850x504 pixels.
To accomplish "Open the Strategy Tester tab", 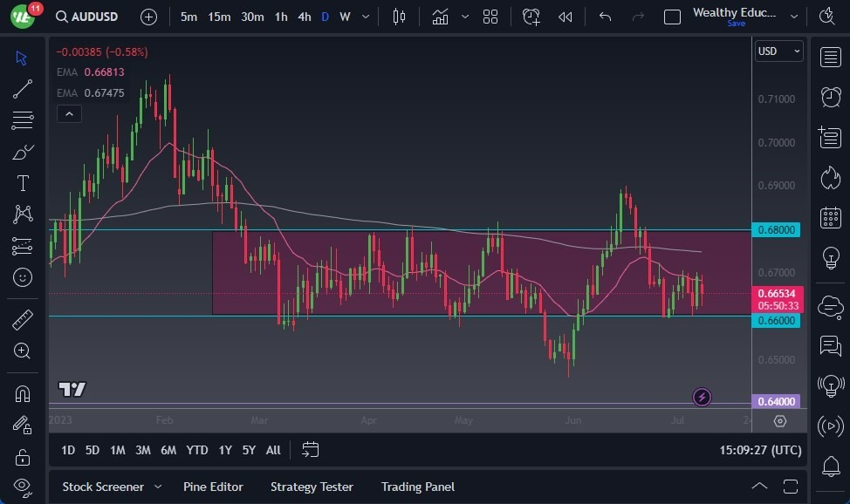I will (312, 487).
